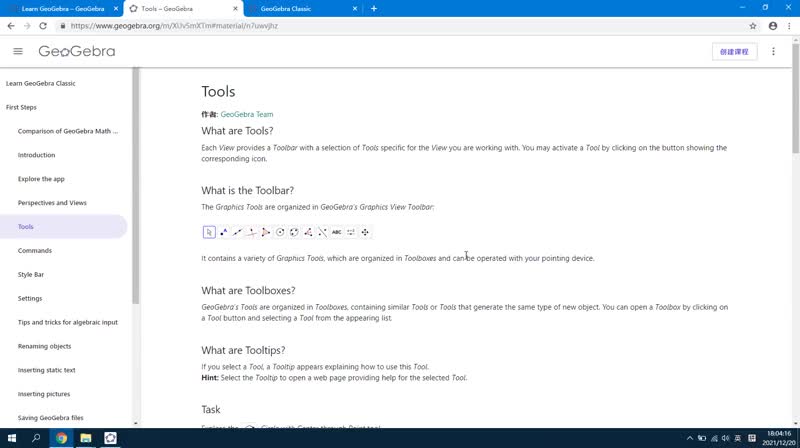
Task: Click the main page vertical scrollbar
Action: point(795,98)
